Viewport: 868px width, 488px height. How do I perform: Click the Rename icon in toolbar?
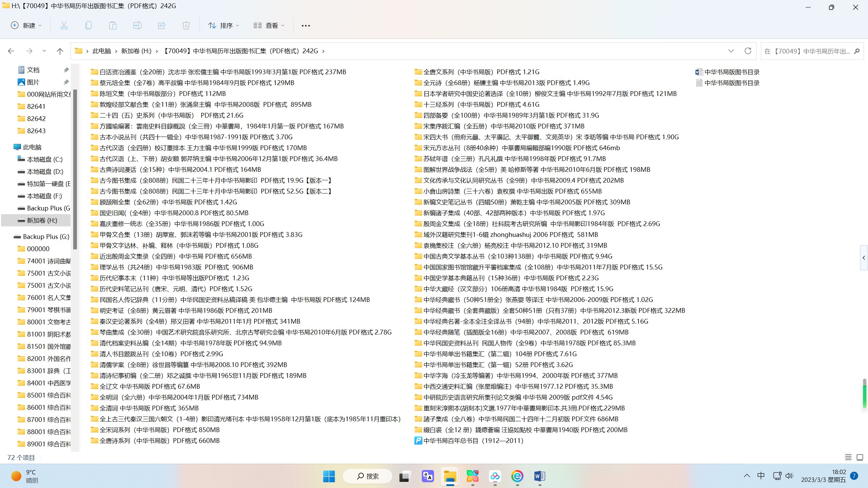[137, 25]
